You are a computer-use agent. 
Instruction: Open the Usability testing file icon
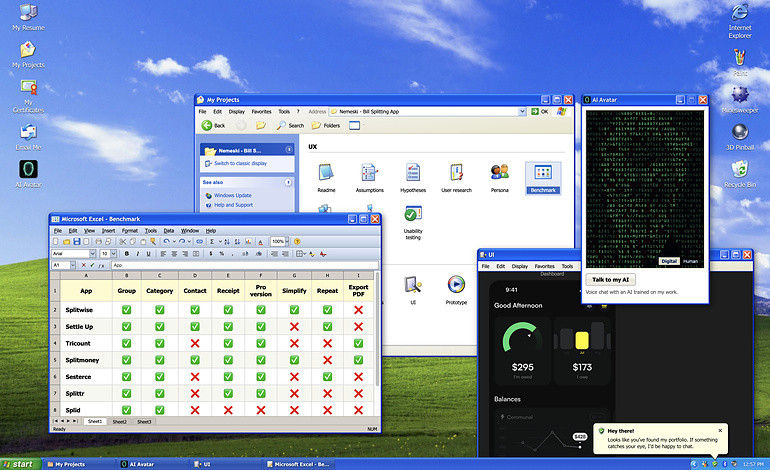click(x=413, y=222)
